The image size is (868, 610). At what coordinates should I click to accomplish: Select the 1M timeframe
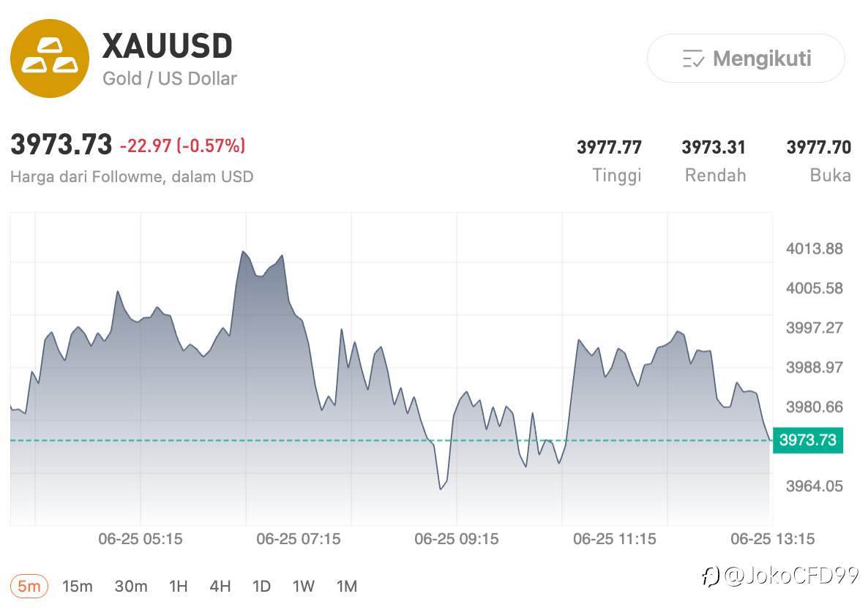[347, 586]
